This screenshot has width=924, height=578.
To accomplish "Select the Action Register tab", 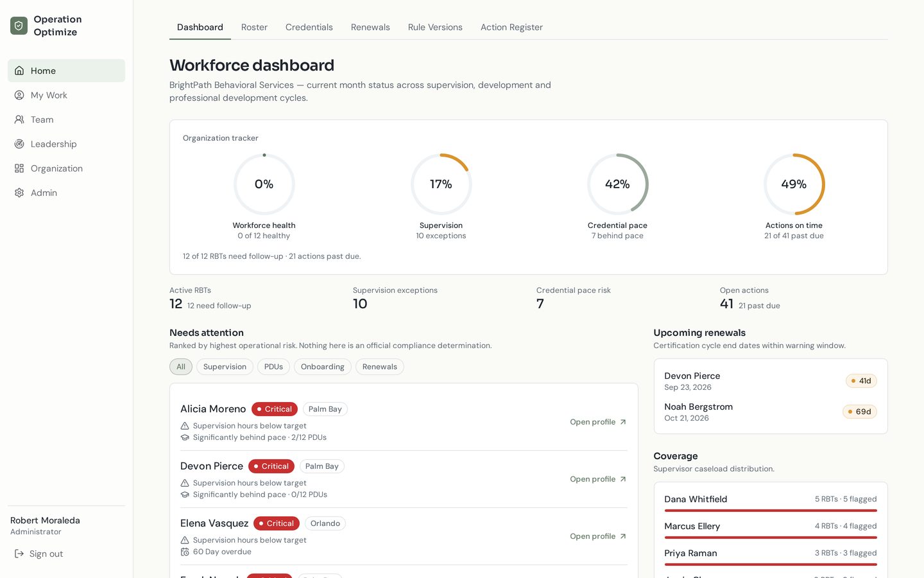I will click(x=511, y=27).
